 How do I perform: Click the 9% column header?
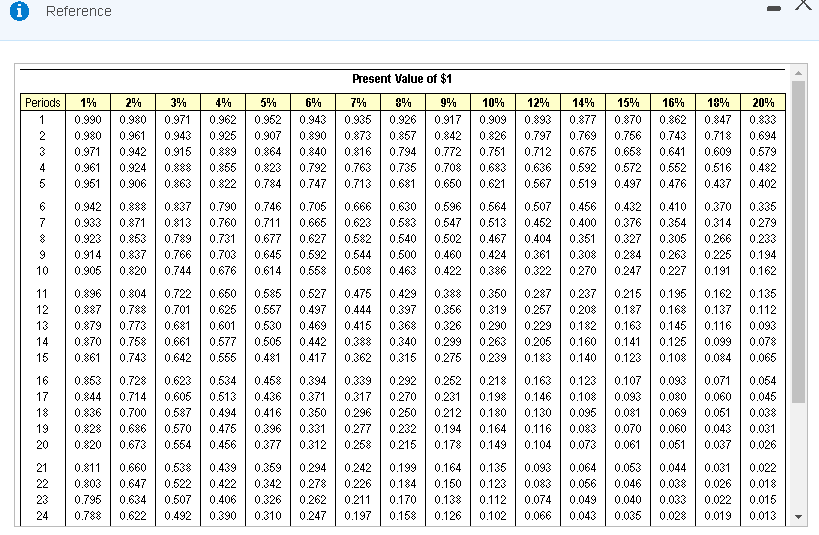pyautogui.click(x=448, y=102)
